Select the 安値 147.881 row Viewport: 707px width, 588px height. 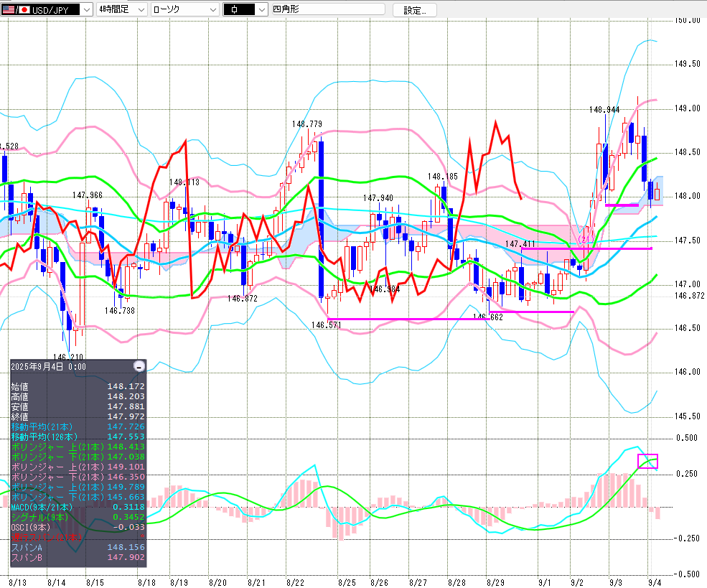point(78,406)
